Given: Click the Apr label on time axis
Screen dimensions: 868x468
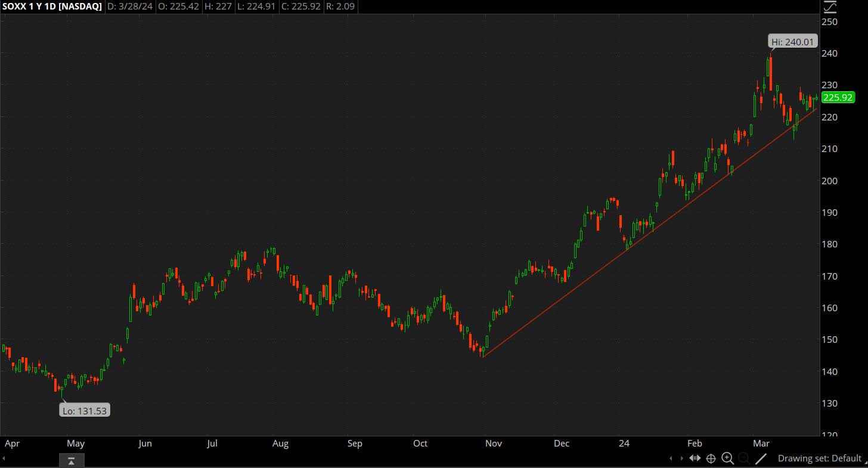Looking at the screenshot, I should coord(12,444).
